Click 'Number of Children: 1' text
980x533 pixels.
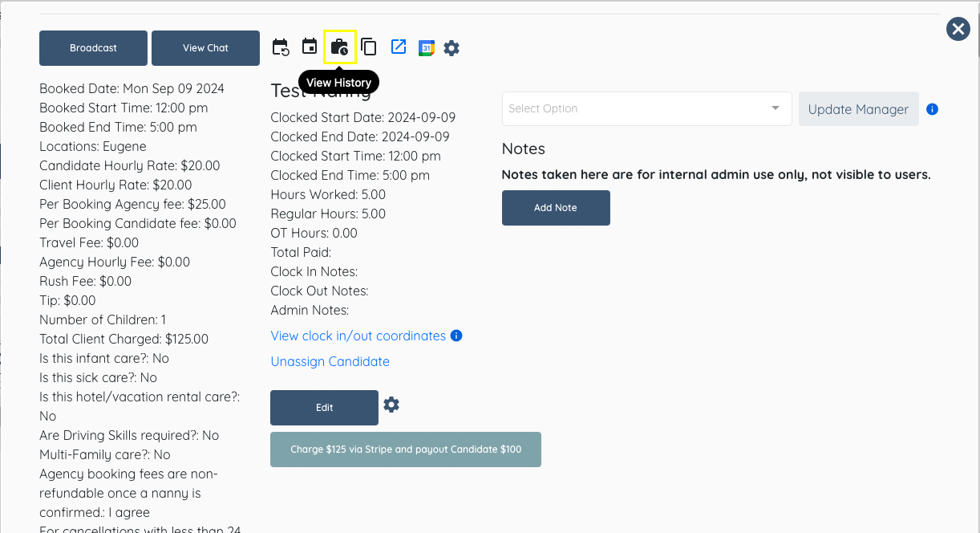click(103, 319)
